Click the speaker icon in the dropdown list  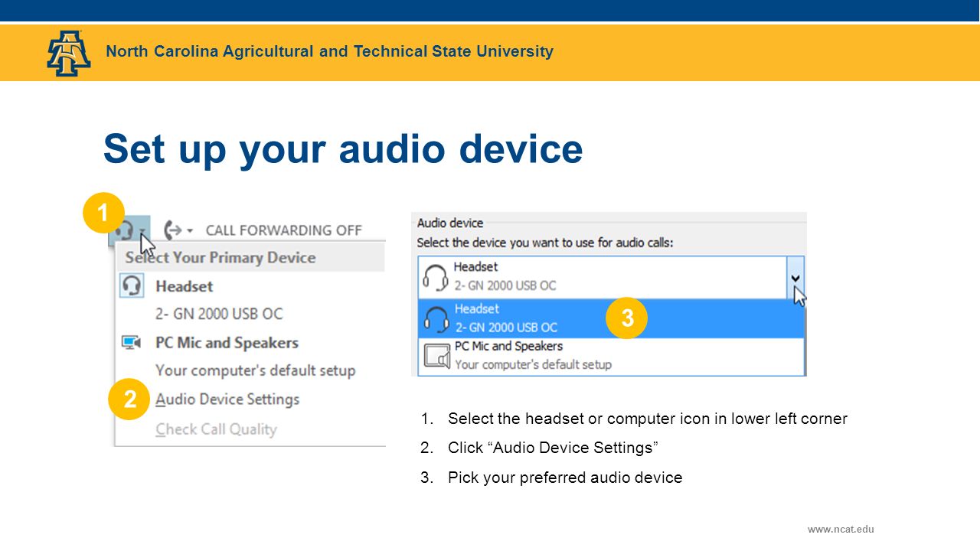pos(437,357)
